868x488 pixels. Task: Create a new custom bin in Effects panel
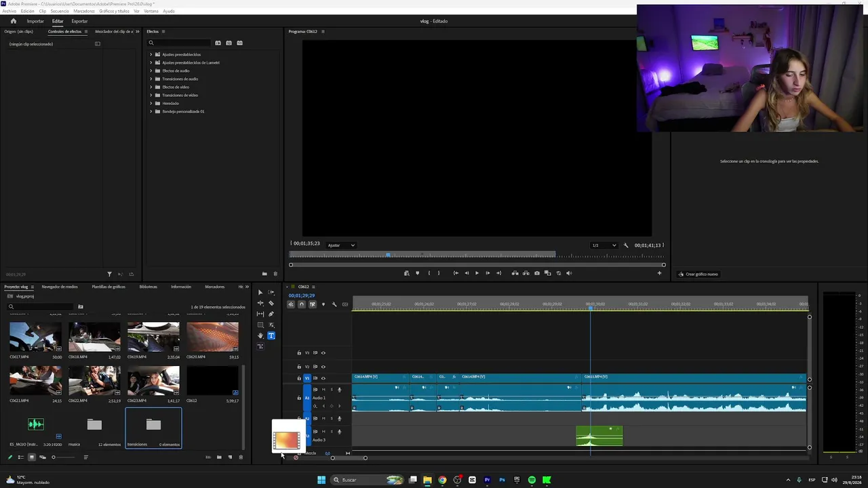pyautogui.click(x=264, y=274)
